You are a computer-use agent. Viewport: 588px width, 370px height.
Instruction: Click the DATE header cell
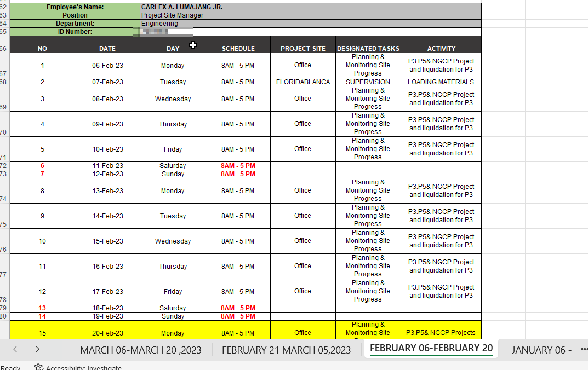[x=107, y=44]
